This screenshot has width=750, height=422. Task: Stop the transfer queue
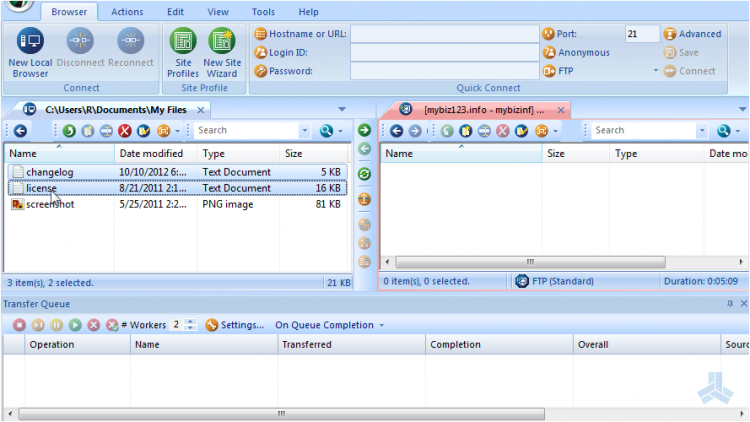(20, 325)
